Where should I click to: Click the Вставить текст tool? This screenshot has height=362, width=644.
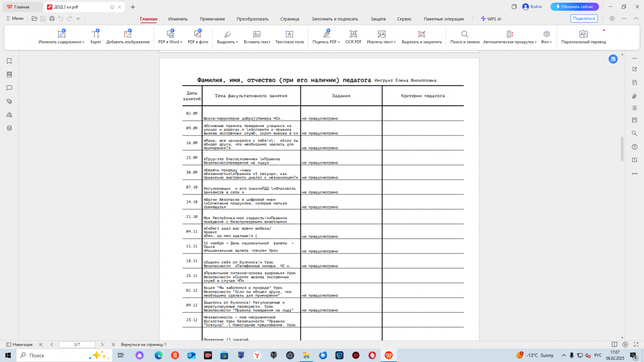pos(257,34)
